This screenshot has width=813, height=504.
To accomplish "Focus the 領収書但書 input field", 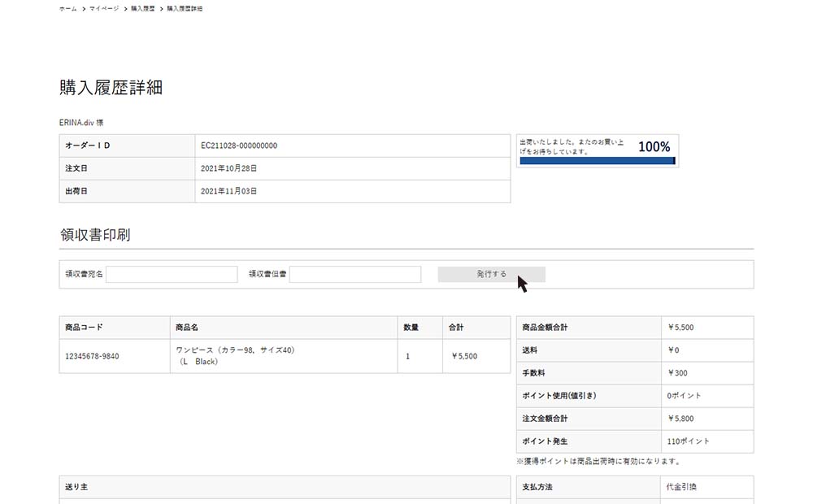I will pyautogui.click(x=355, y=275).
